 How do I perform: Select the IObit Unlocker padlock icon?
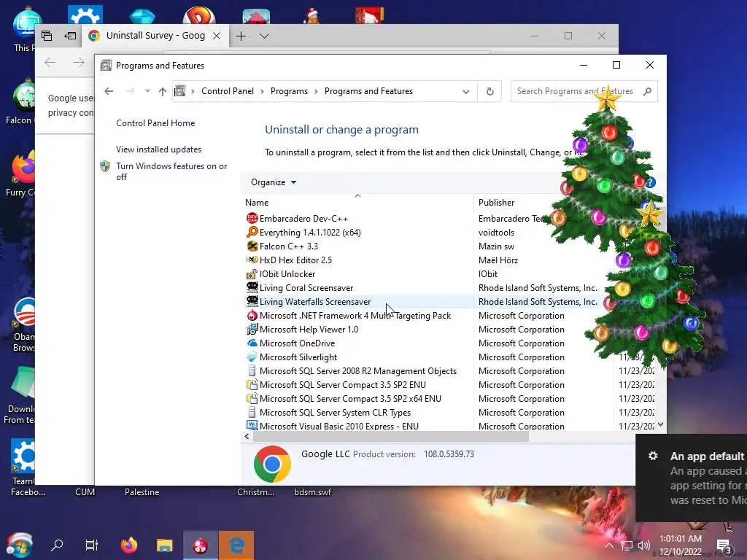tap(252, 274)
